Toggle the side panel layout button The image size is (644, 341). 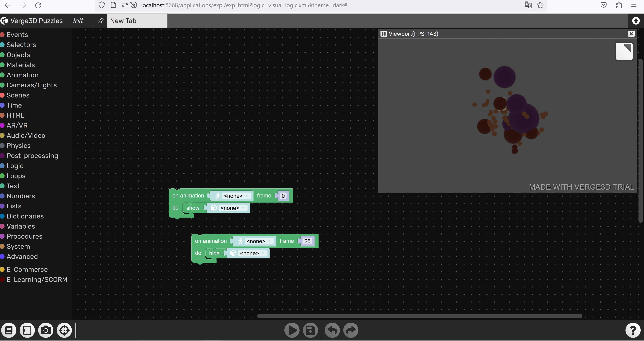(x=27, y=330)
